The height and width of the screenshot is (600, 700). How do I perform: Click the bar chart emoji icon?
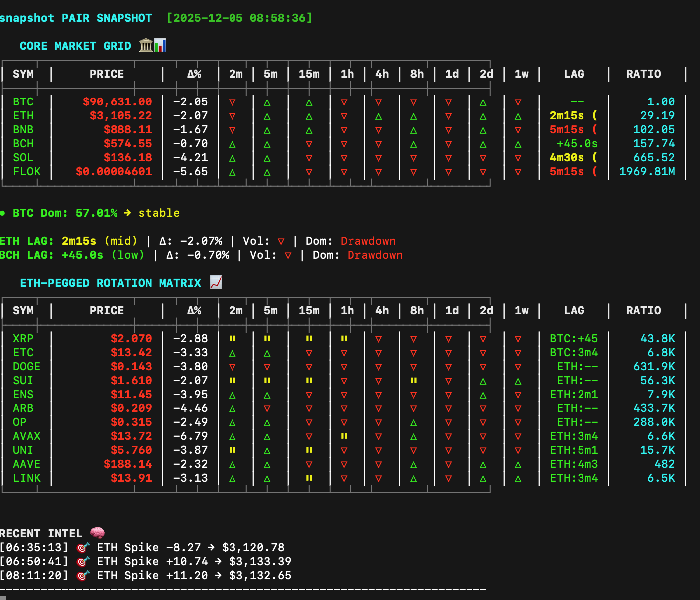(x=160, y=46)
